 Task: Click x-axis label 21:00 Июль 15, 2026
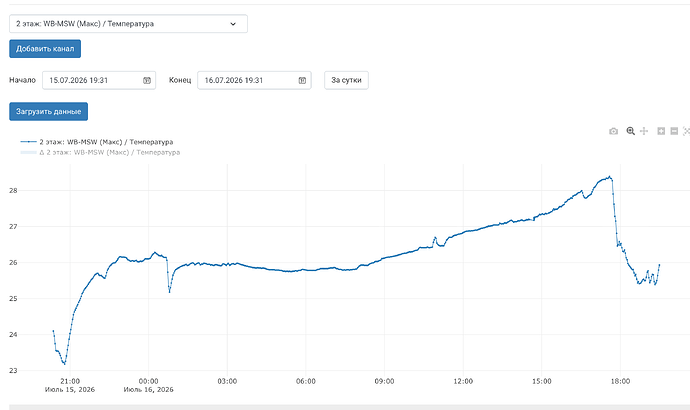coord(70,385)
